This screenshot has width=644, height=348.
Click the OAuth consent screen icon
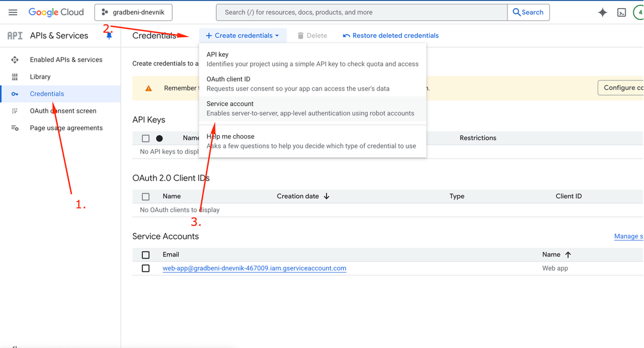tap(15, 111)
